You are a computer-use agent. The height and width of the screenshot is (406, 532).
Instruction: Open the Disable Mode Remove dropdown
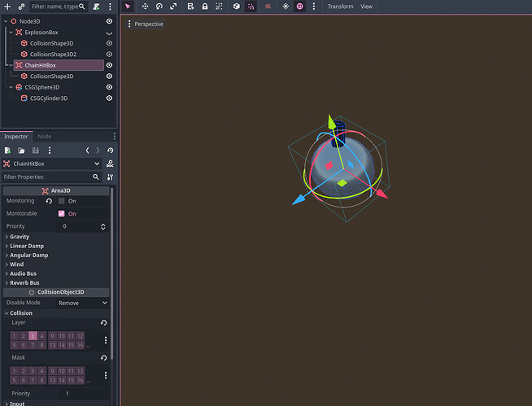[x=83, y=303]
